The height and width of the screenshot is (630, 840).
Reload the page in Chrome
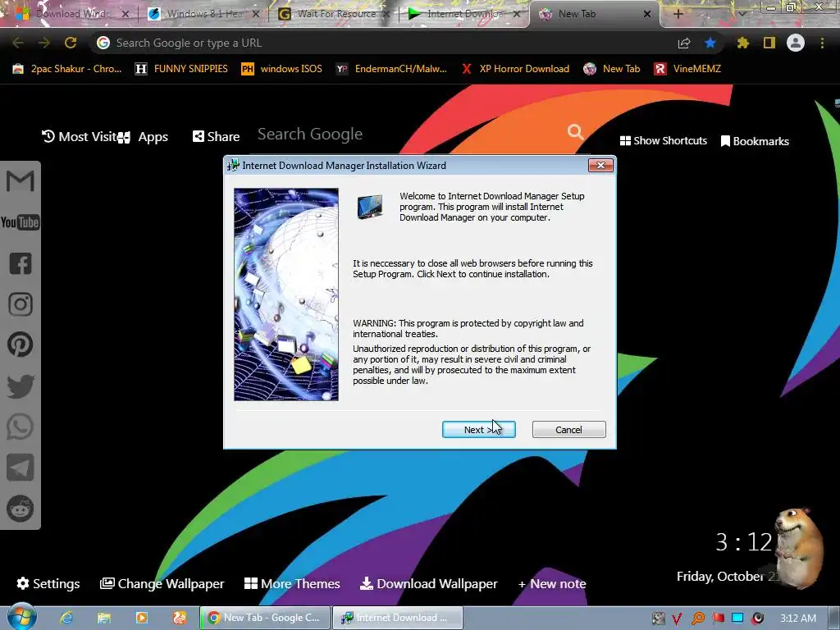coord(71,43)
